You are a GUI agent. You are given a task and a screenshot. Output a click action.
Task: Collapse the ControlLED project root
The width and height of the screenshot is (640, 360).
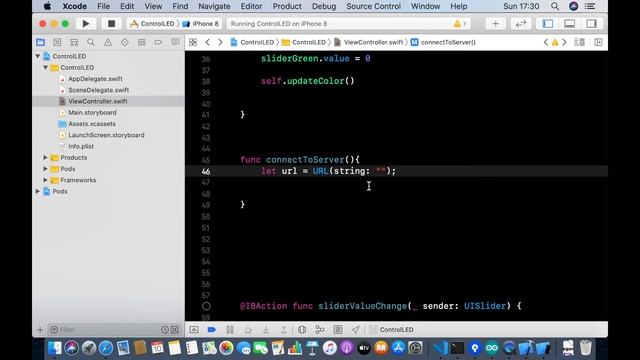pyautogui.click(x=38, y=56)
